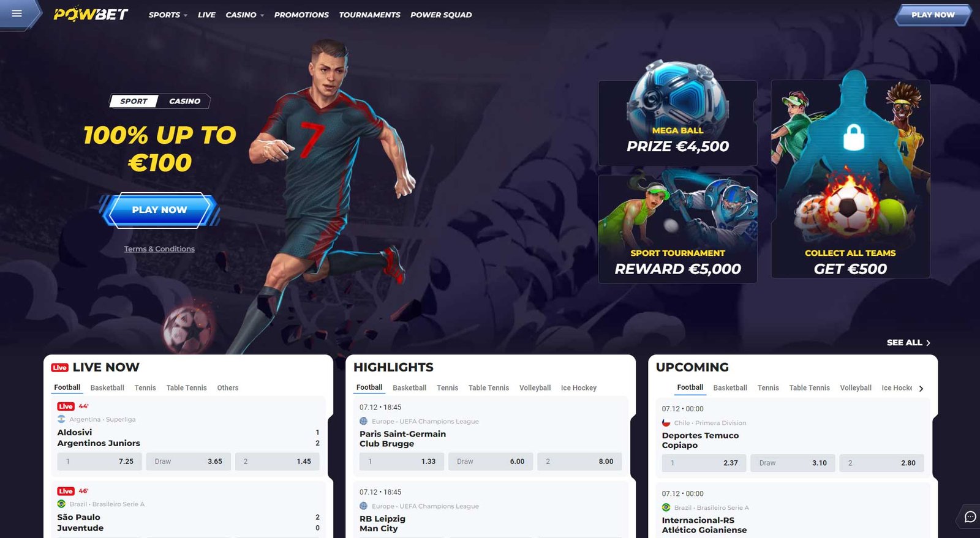The width and height of the screenshot is (980, 538).
Task: Click the red Live badge beside LIVE NOW
Action: 59,367
